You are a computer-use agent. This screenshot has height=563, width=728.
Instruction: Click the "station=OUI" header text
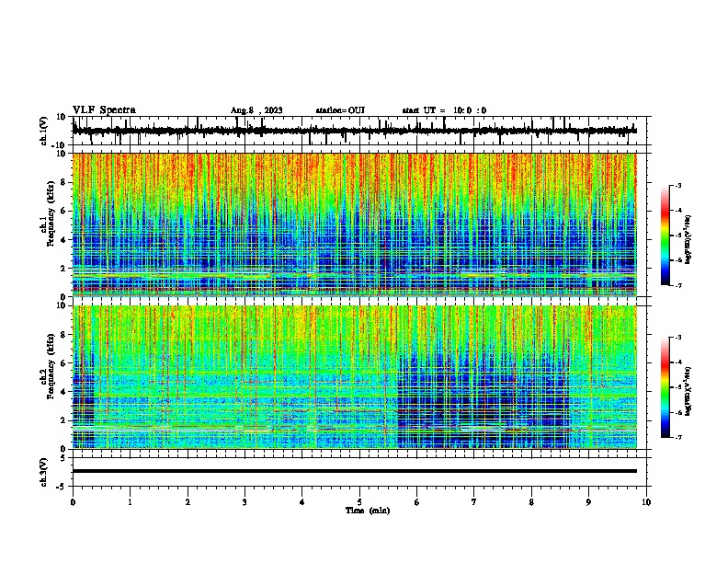pos(340,110)
